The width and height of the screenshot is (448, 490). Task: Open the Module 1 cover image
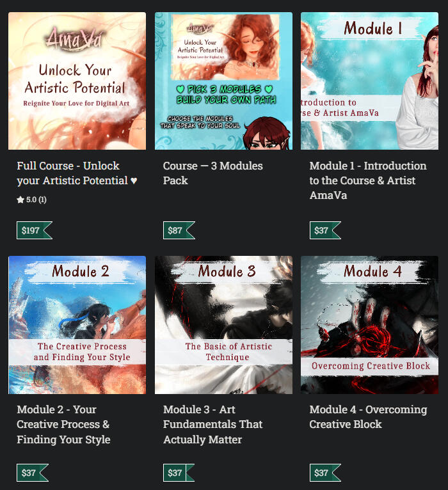tap(369, 81)
